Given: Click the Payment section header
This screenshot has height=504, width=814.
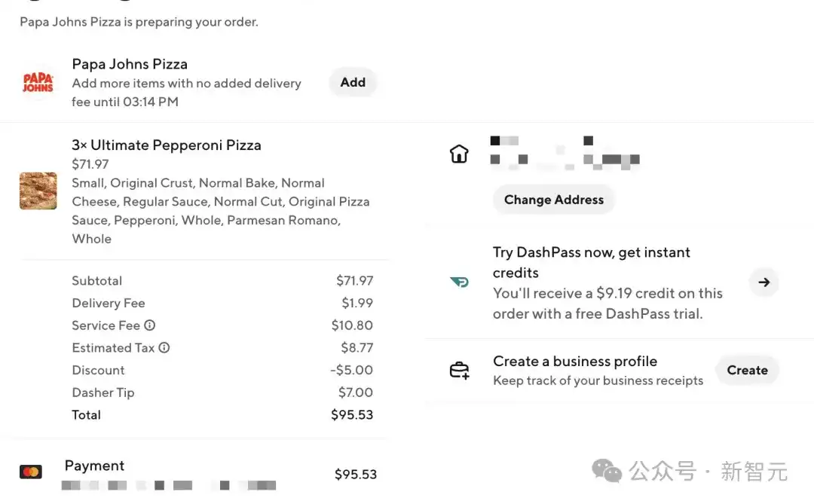Looking at the screenshot, I should pyautogui.click(x=94, y=466).
